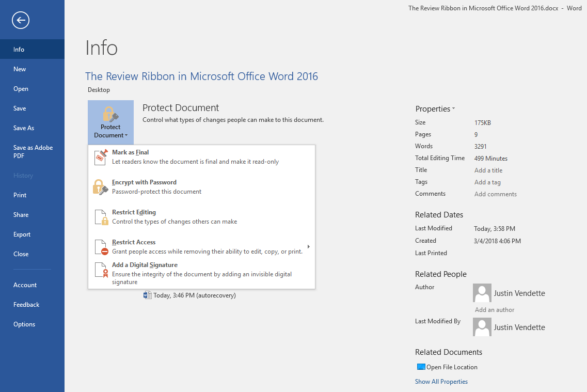The image size is (587, 392).
Task: Select the Info tab in sidebar
Action: coord(32,49)
